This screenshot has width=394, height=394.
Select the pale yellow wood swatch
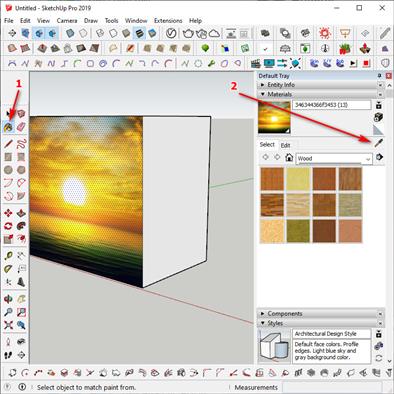(x=298, y=179)
